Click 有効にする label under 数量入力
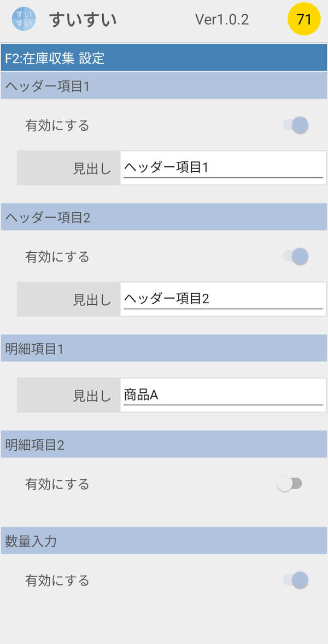Viewport: 328px width, 644px height. (57, 581)
